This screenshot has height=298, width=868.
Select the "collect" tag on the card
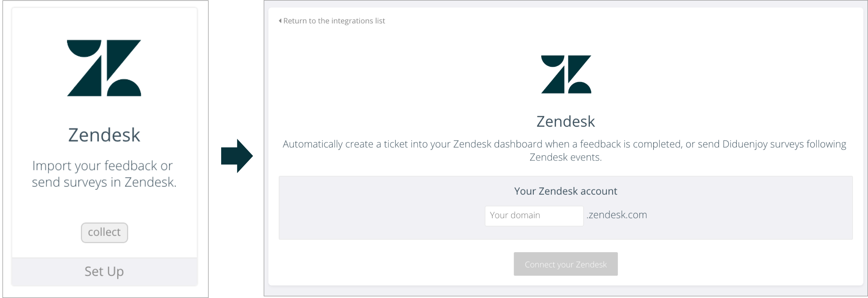click(104, 232)
